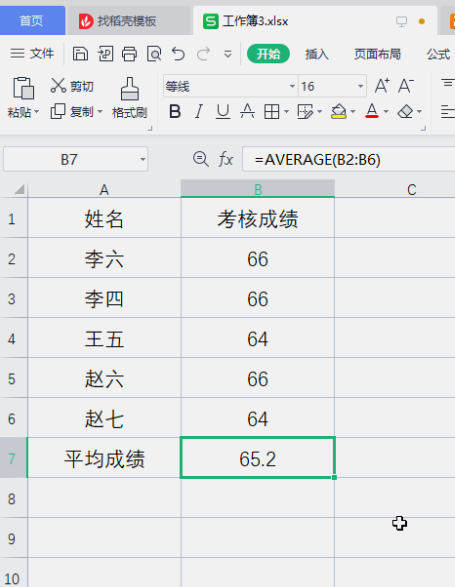Open the font name dropdown 等线

tap(292, 86)
